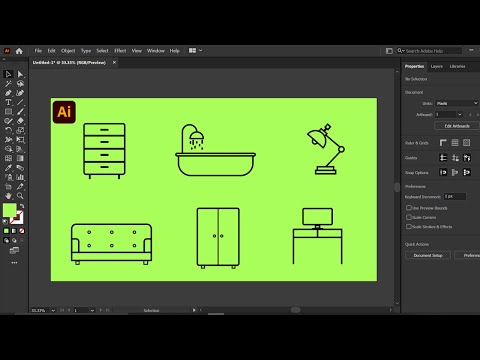Select the Scale tool
480x360 pixels.
20,130
